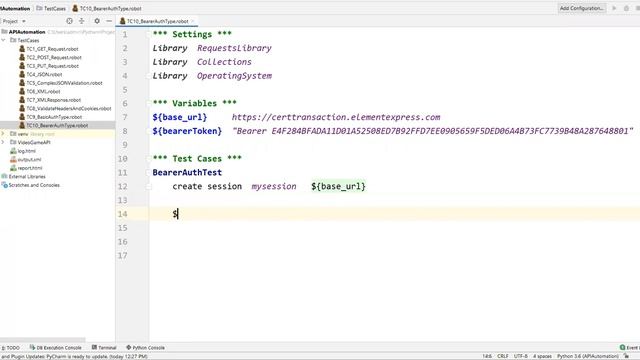Screen dimensions: 640x360
Task: Click the Run play icon in toolbar
Action: click(x=614, y=8)
